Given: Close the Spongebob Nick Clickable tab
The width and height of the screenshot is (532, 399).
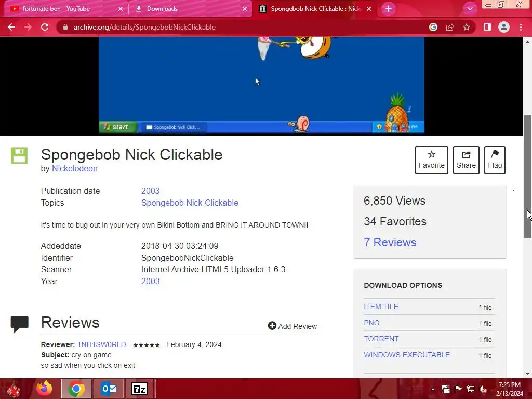Looking at the screenshot, I should coord(369,9).
